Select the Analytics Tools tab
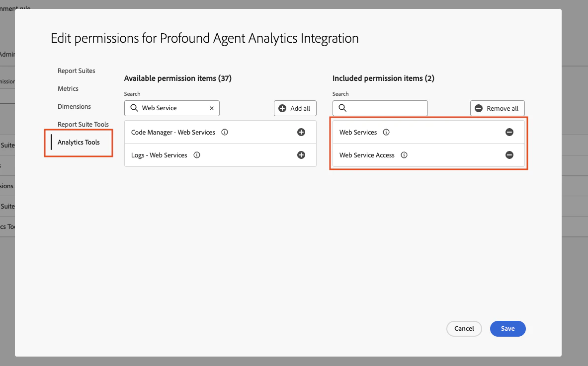Image resolution: width=588 pixels, height=366 pixels. (79, 143)
